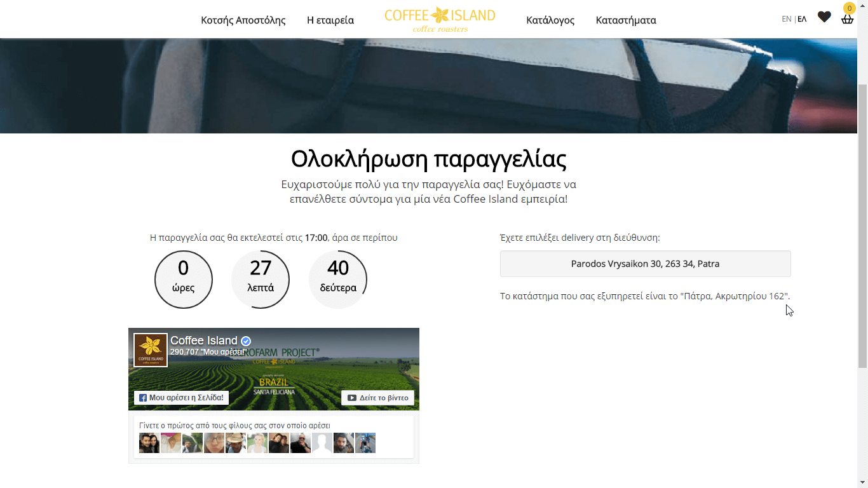Click the 40 δεύτερα countdown circle
The image size is (868, 488).
point(338,280)
